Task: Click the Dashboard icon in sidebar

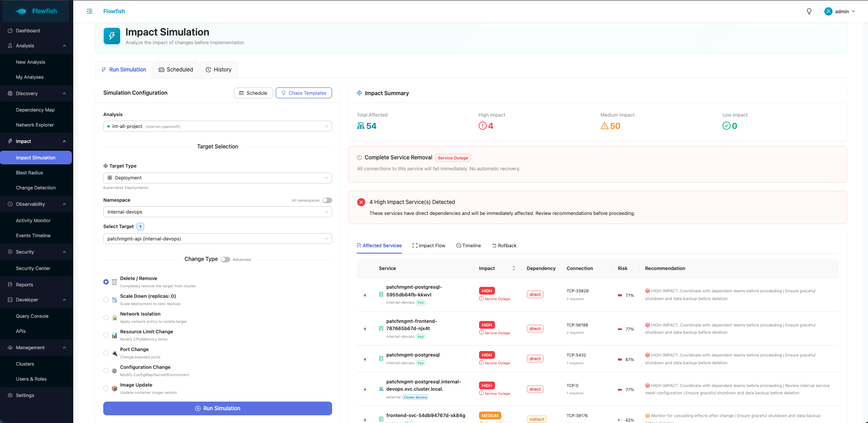Action: tap(10, 31)
